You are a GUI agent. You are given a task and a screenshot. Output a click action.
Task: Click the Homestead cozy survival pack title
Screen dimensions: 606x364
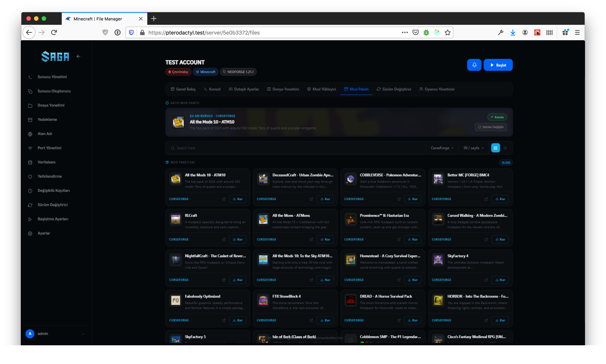390,256
